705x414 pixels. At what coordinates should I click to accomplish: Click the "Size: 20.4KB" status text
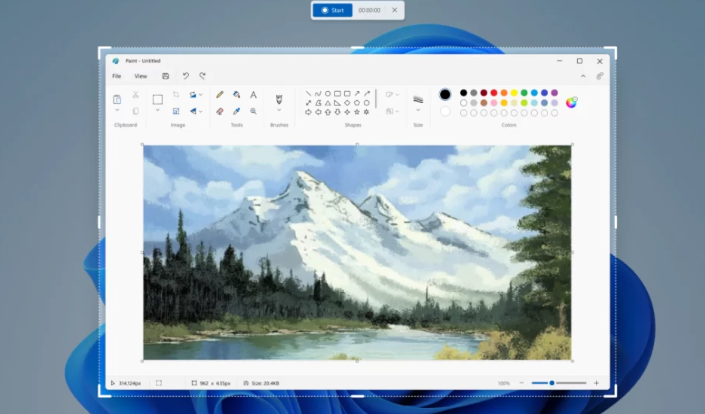pos(265,383)
